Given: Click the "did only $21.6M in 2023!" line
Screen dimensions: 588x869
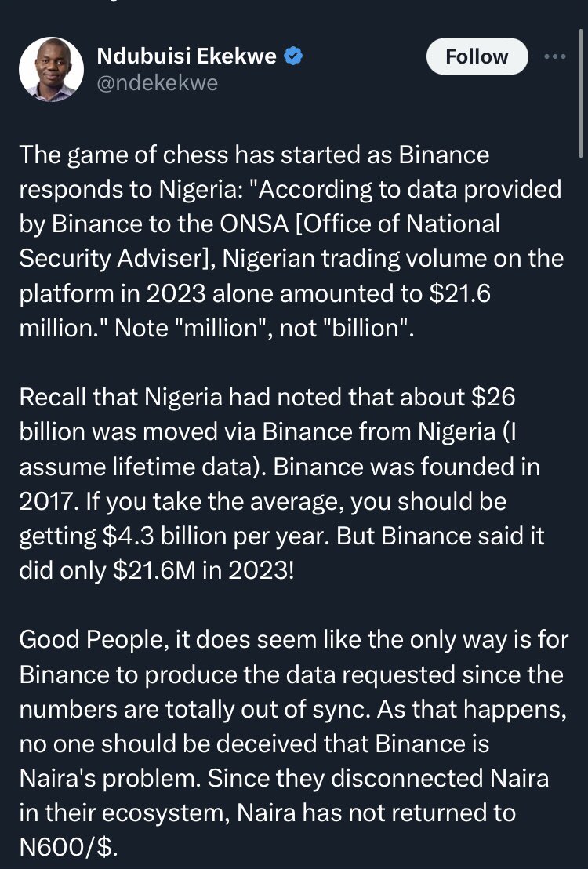Looking at the screenshot, I should coord(156,571).
